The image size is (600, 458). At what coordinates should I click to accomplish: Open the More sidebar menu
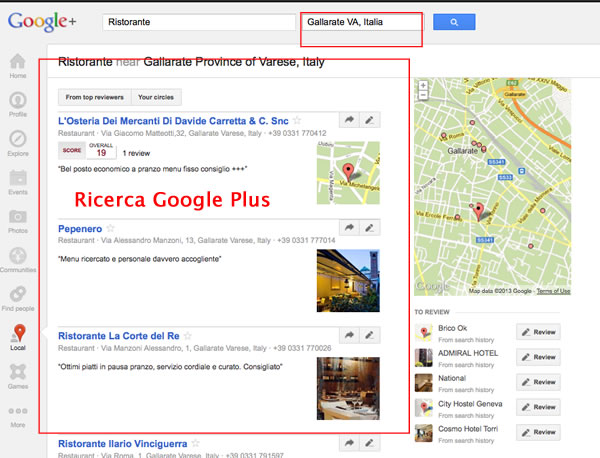pos(18,411)
